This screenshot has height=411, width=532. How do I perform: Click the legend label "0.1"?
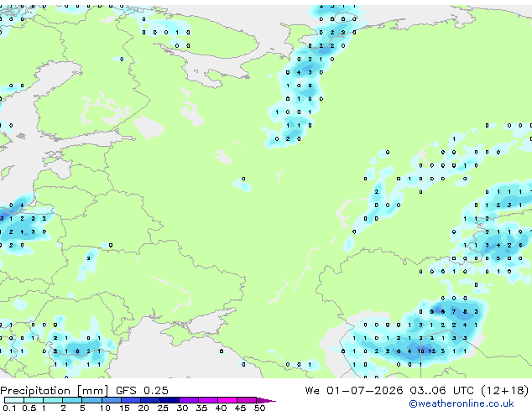(9, 408)
